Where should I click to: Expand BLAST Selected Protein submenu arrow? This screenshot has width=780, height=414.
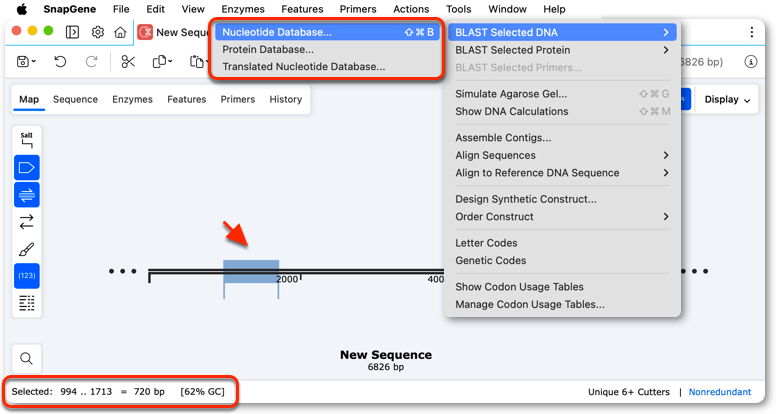[666, 50]
